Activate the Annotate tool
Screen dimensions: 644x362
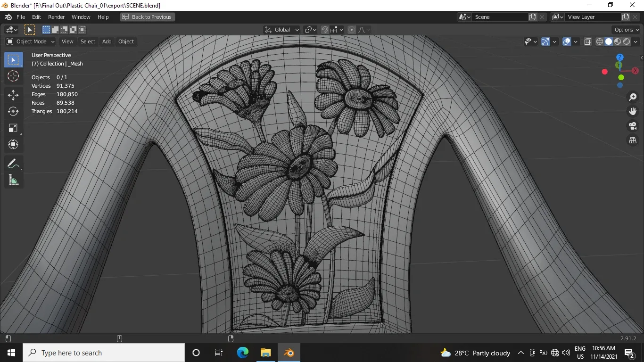tap(13, 164)
